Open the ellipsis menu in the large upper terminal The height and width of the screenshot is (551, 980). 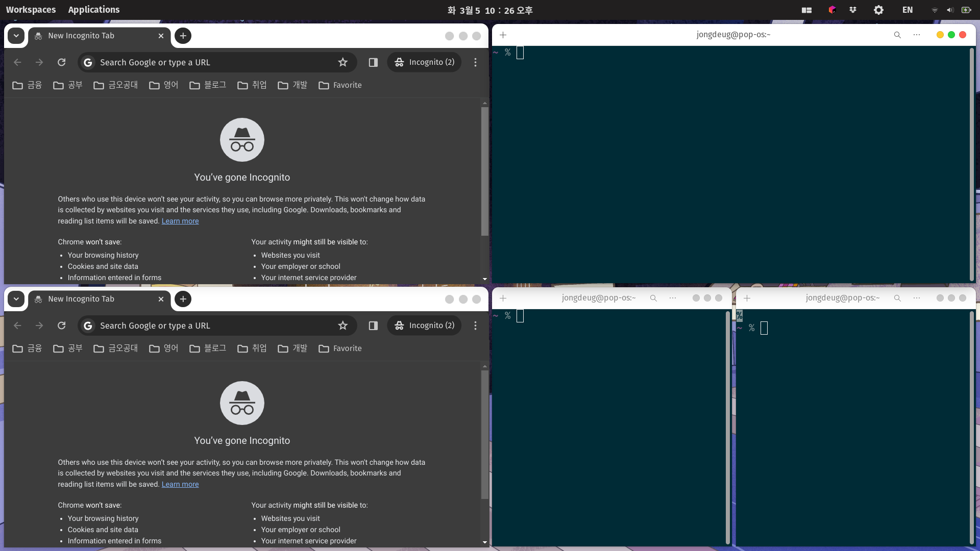click(917, 35)
